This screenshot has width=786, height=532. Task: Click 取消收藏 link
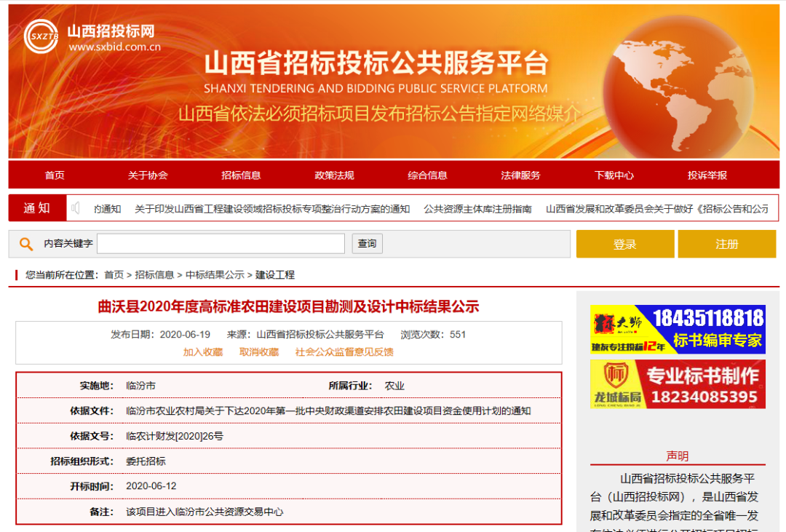(x=258, y=352)
